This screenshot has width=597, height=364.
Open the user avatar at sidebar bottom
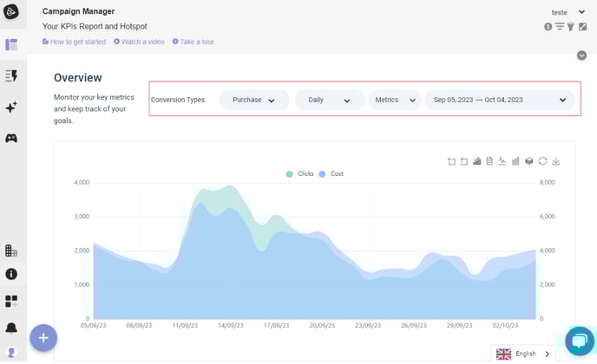[11, 352]
